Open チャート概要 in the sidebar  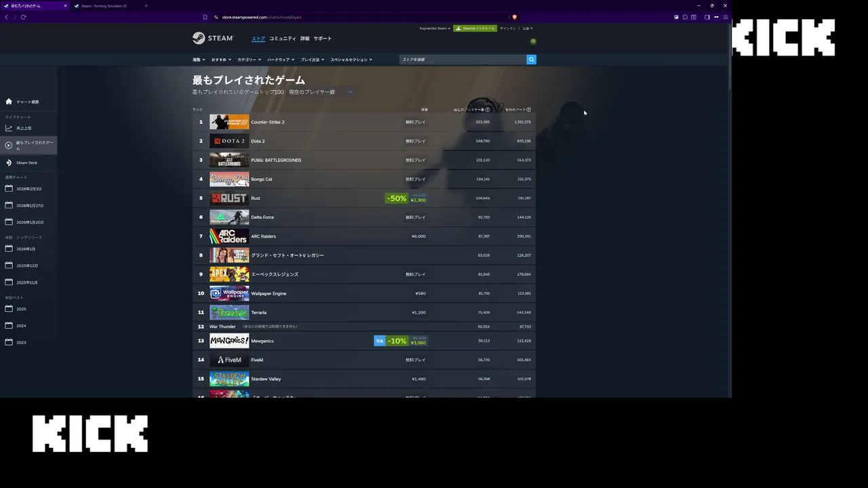[x=28, y=102]
